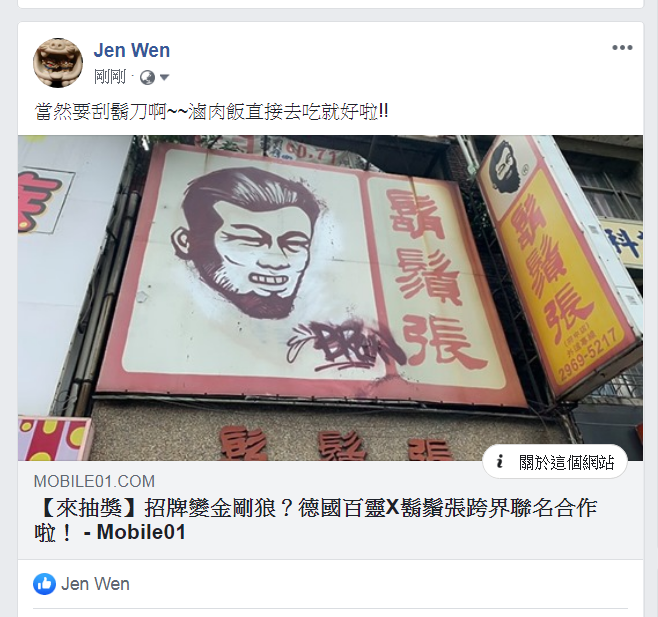Click the graffiti tag on the signboard
This screenshot has height=617, width=658.
click(346, 346)
